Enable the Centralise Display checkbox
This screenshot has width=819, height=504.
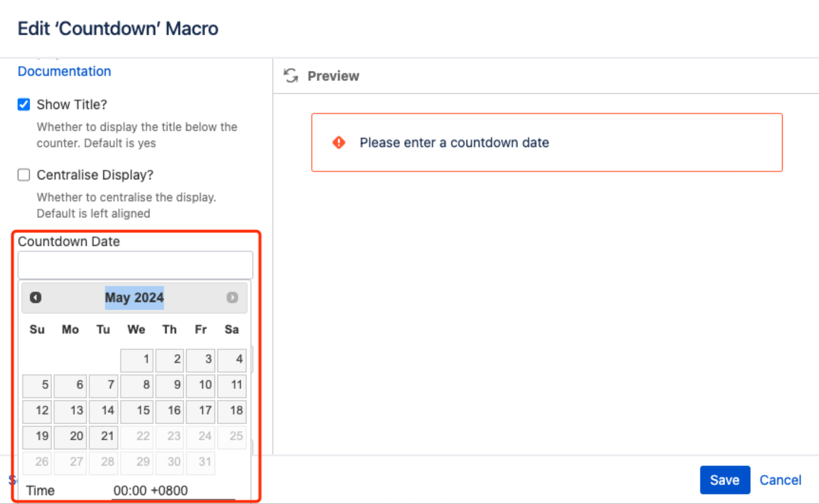[x=23, y=175]
